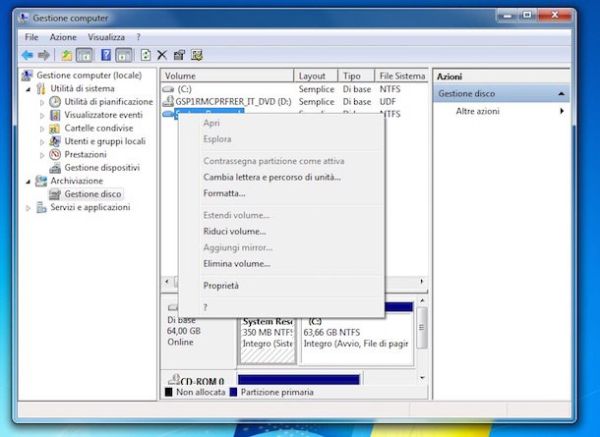Click the Refresh toolbar icon
Viewport: 600px width, 437px height.
(146, 54)
